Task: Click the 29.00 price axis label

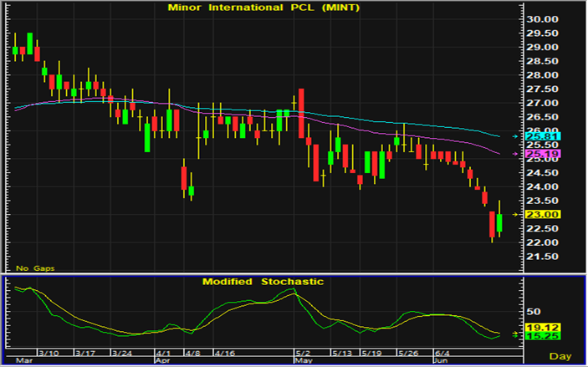Action: 542,48
